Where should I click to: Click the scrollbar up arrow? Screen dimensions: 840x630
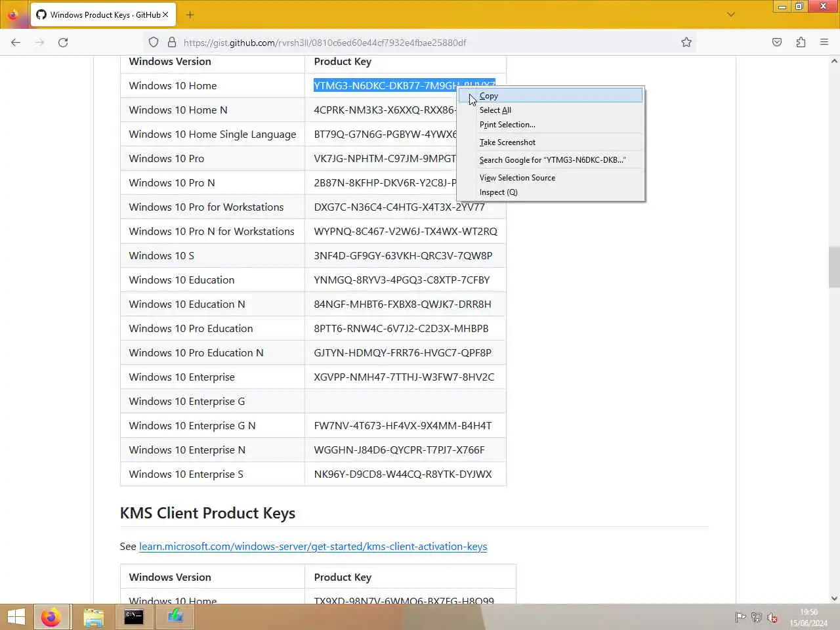pos(834,61)
